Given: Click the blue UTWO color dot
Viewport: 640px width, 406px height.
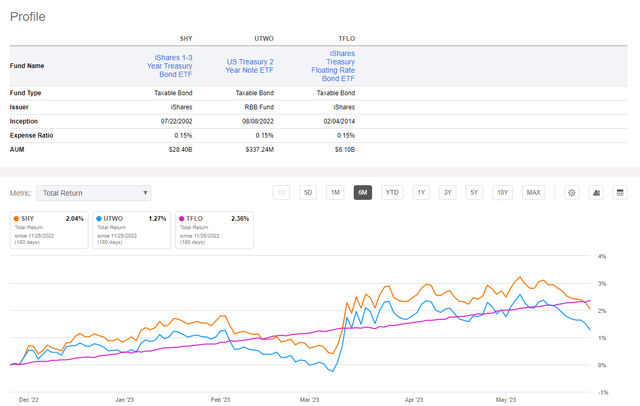Looking at the screenshot, I should pos(99,219).
